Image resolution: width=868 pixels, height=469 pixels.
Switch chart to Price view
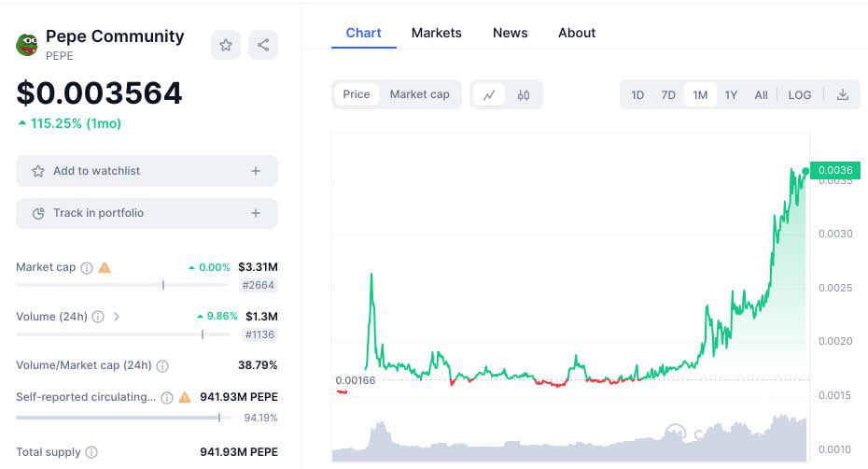(x=356, y=94)
